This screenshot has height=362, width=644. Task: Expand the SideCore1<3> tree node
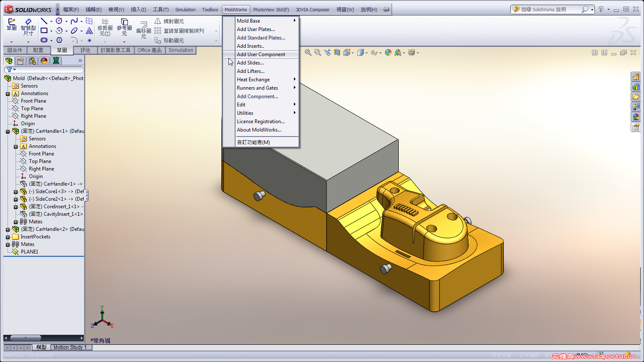(16, 191)
